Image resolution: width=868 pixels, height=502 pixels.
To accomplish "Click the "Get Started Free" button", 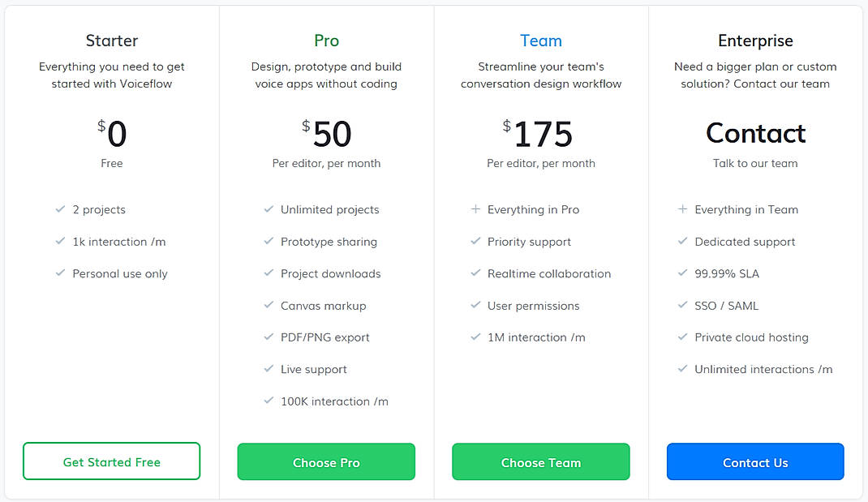I will click(x=111, y=461).
